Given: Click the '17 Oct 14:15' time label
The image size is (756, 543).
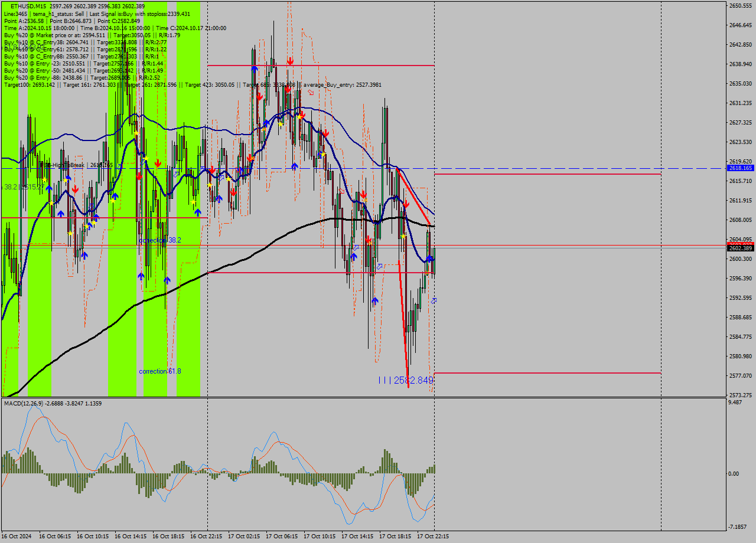Looking at the screenshot, I should (x=357, y=537).
